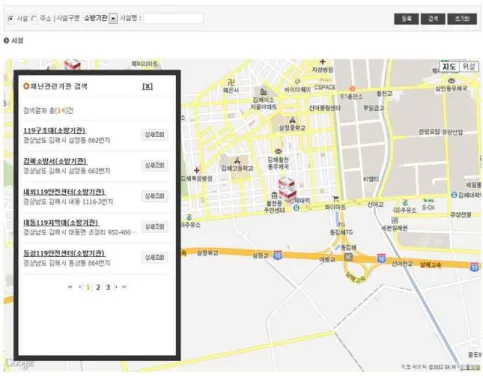Click the circle arrow icon beside 시설 heading
483x376 pixels.
click(x=6, y=41)
